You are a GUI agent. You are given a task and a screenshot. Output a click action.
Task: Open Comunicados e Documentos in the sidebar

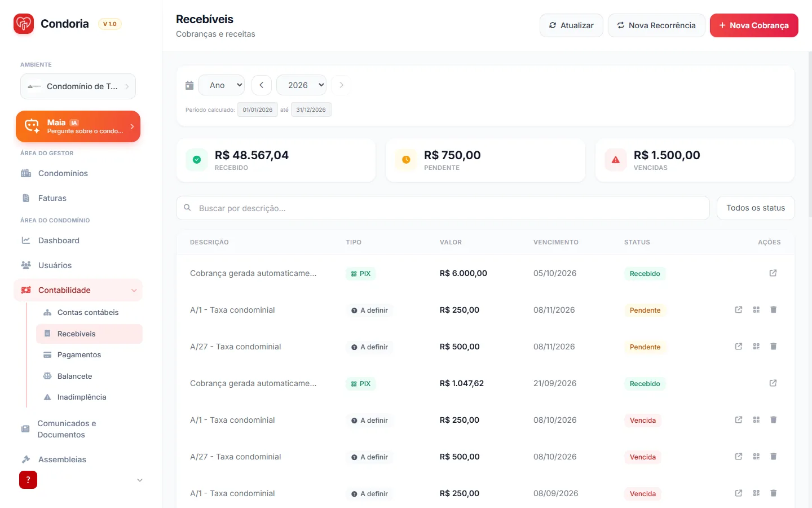click(78, 429)
